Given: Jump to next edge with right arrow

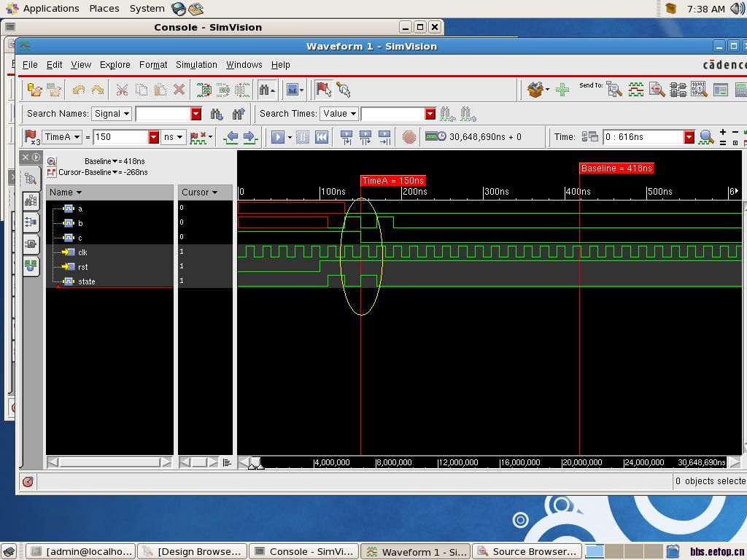Looking at the screenshot, I should (249, 137).
